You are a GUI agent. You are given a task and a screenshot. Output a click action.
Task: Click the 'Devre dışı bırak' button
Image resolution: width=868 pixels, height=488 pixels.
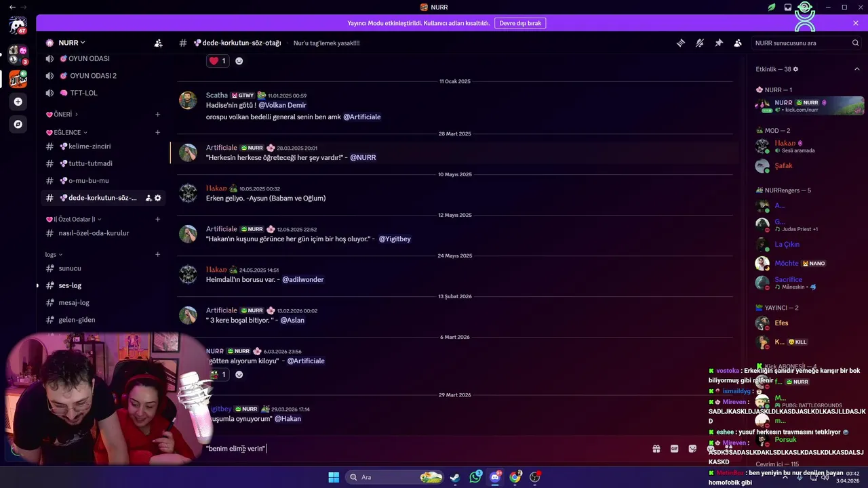coord(520,23)
